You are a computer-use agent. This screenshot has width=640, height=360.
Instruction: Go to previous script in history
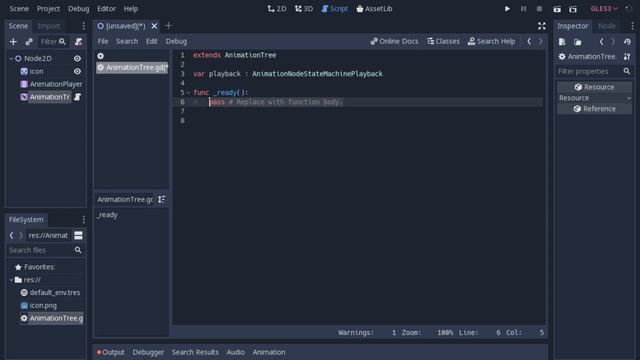pyautogui.click(x=529, y=41)
